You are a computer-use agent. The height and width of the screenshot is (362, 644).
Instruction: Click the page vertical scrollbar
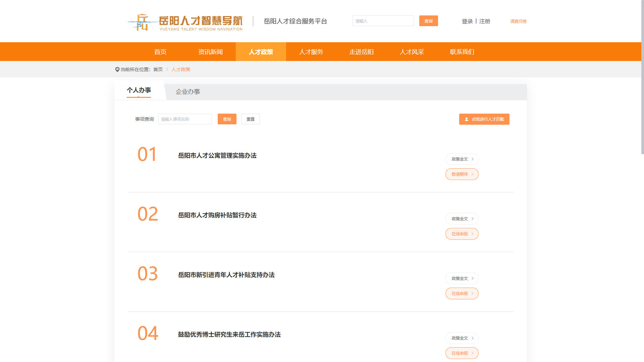642,77
